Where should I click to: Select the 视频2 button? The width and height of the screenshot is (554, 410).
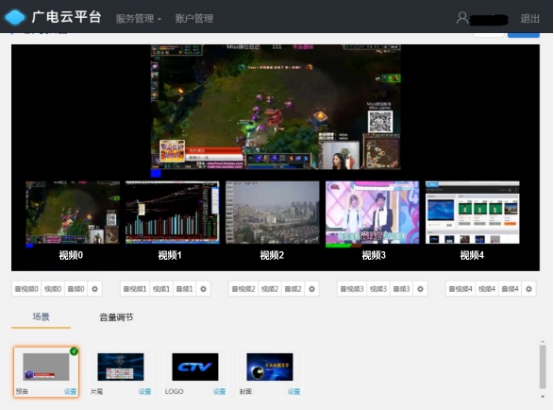click(x=270, y=289)
